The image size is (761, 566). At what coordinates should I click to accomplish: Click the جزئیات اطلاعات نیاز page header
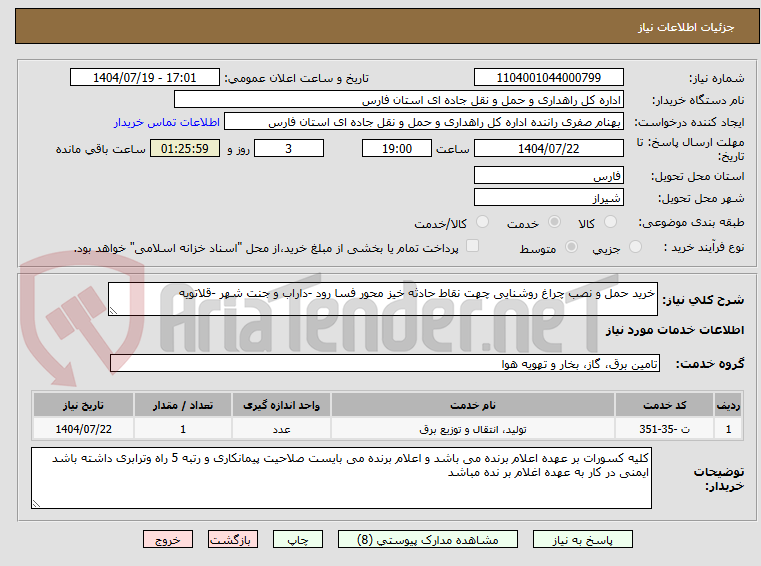pos(685,27)
